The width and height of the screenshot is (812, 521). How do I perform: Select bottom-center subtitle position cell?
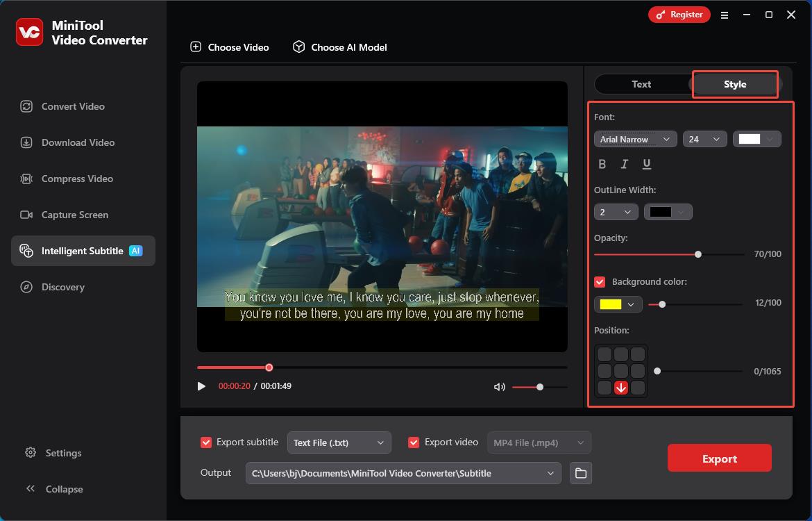tap(621, 388)
